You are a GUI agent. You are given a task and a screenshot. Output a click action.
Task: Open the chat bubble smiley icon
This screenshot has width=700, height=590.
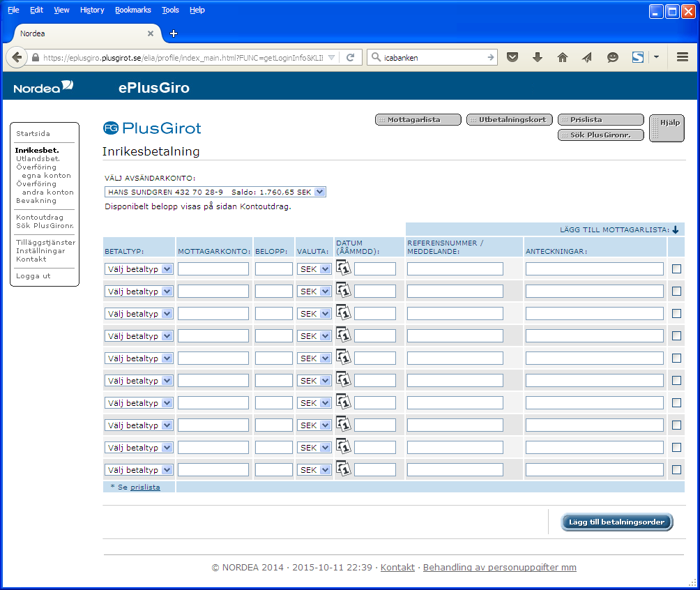pos(612,57)
